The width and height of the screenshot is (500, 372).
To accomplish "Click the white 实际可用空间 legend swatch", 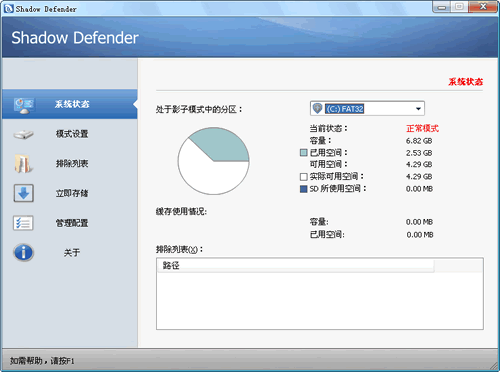I will coord(304,176).
